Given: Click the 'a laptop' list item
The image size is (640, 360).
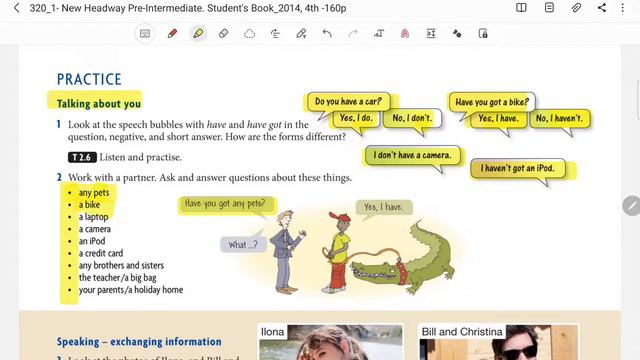Looking at the screenshot, I should [x=93, y=217].
